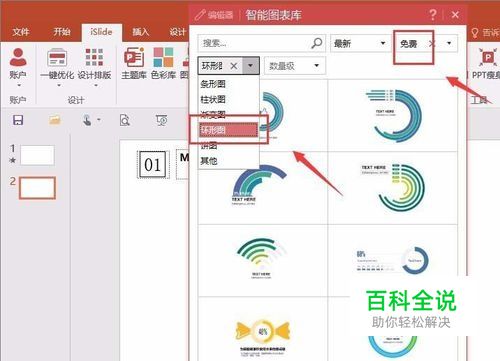Click the open folder icon
Viewport: 500px width, 361px height.
(55, 120)
